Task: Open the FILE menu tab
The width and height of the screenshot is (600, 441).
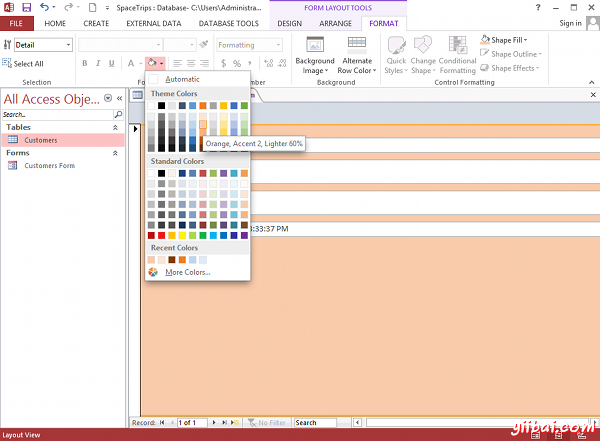Action: 16,23
